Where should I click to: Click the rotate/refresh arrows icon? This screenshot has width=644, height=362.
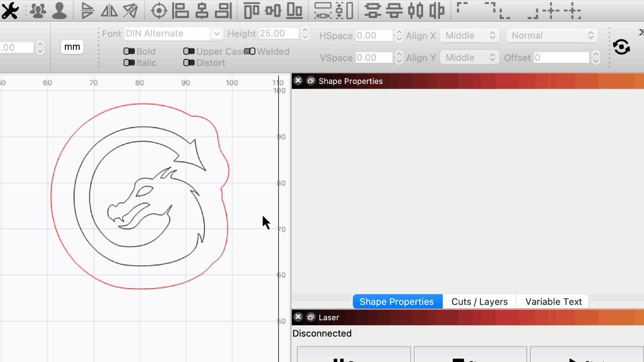tap(621, 47)
